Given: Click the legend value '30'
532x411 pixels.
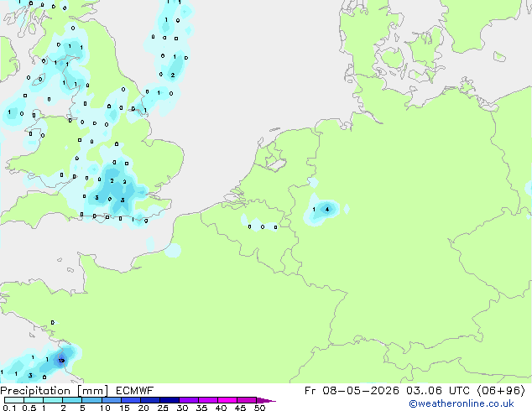Looking at the screenshot, I should coord(182,408).
